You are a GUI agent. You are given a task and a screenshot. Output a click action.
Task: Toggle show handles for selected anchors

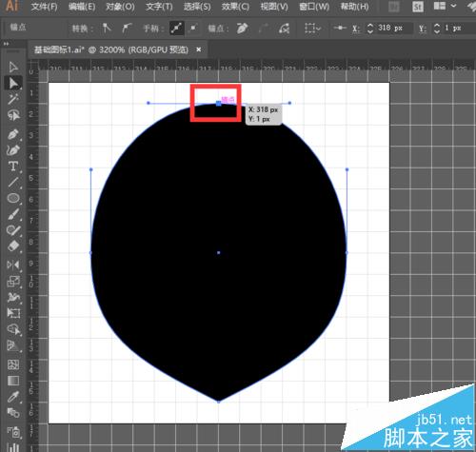point(176,29)
